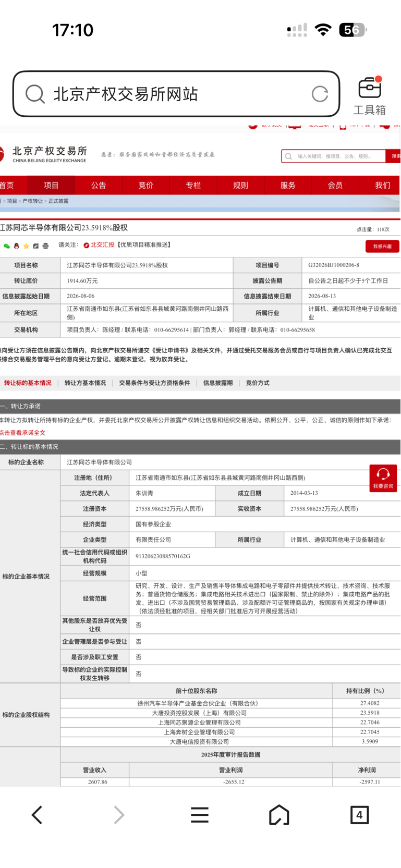Open the 我们 nav menu item

pos(382,186)
